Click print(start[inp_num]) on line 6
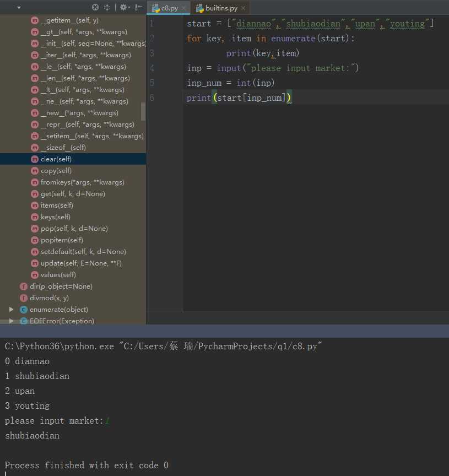 (x=239, y=98)
